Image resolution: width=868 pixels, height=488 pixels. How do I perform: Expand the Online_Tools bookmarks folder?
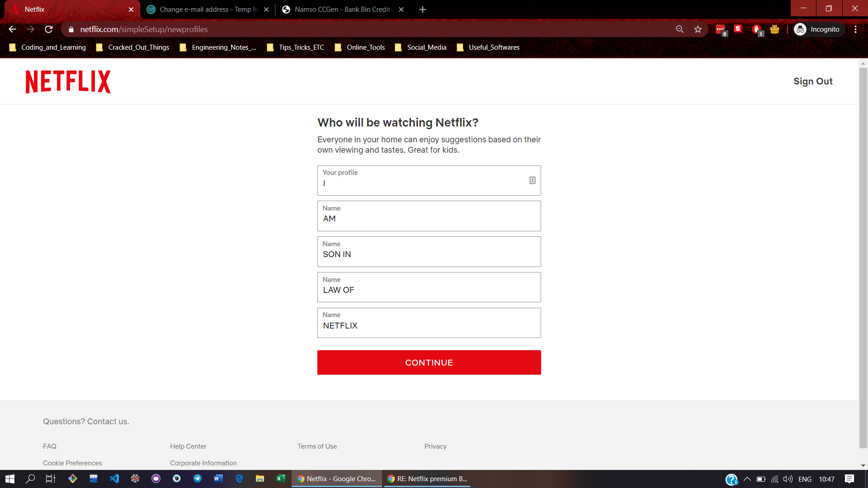point(360,47)
